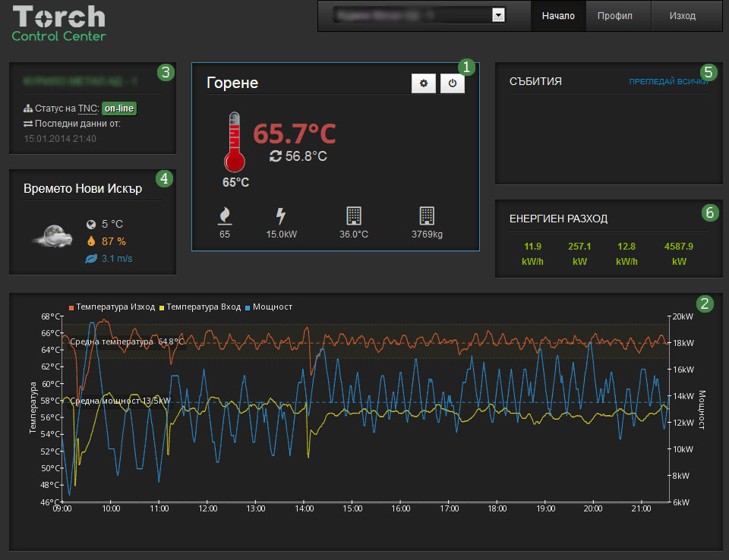Screen dimensions: 729x560
Task: Click the flame icon above 65
Action: coord(224,216)
